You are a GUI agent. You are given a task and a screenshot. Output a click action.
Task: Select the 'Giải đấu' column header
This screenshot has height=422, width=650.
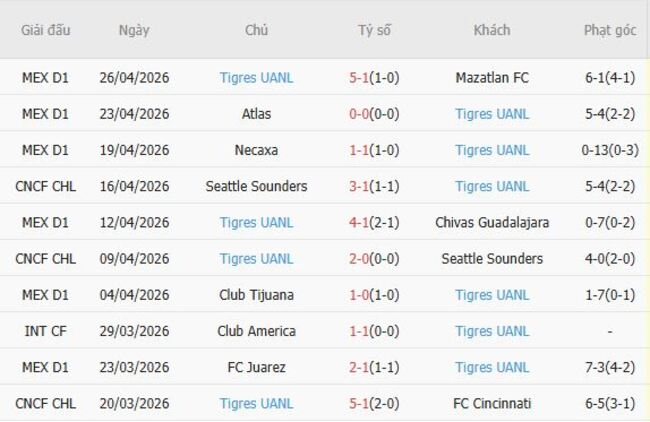click(x=46, y=30)
